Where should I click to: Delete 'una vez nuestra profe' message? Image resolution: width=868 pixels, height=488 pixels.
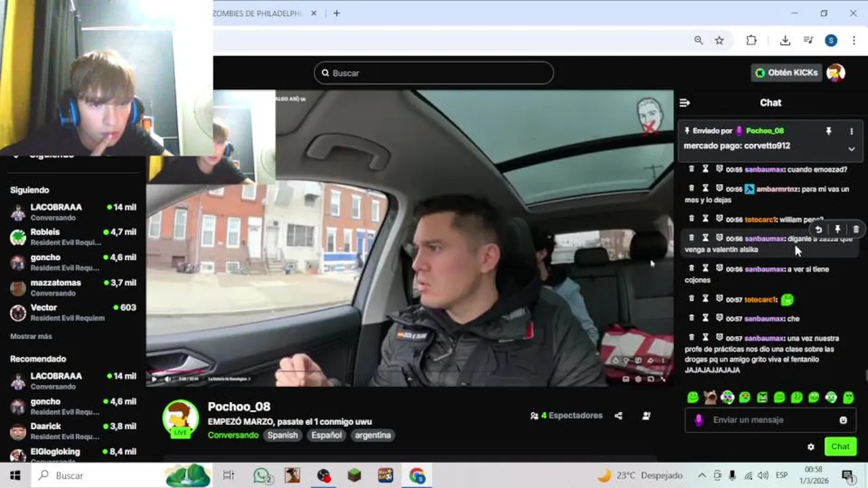click(x=692, y=337)
